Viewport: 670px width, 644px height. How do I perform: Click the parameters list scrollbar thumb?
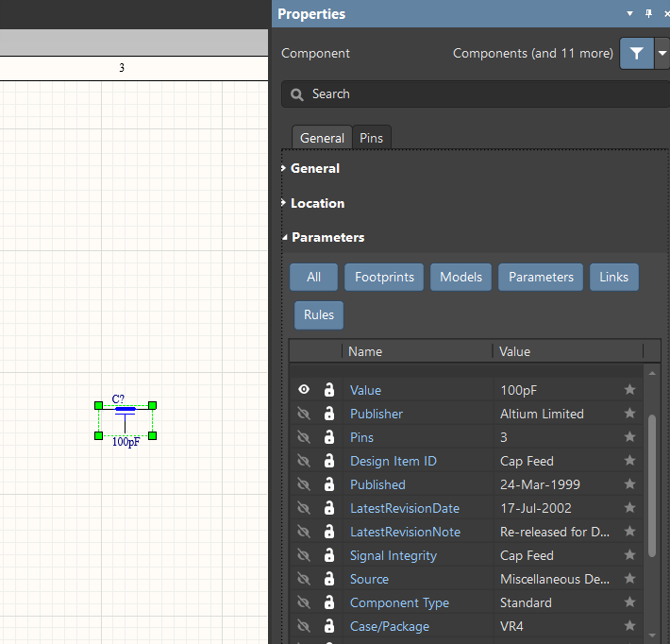(x=652, y=485)
